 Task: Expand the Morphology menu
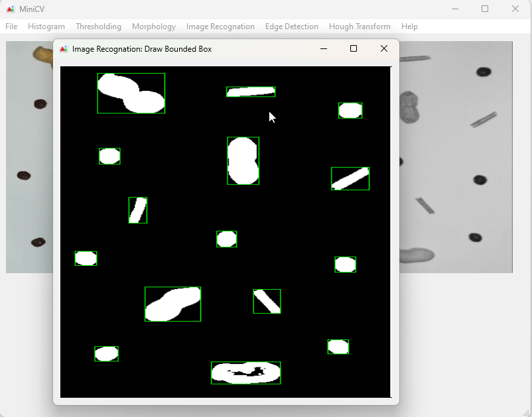click(154, 27)
